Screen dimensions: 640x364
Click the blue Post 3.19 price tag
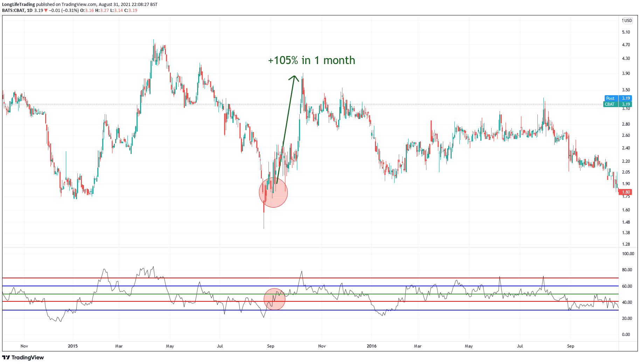[618, 98]
